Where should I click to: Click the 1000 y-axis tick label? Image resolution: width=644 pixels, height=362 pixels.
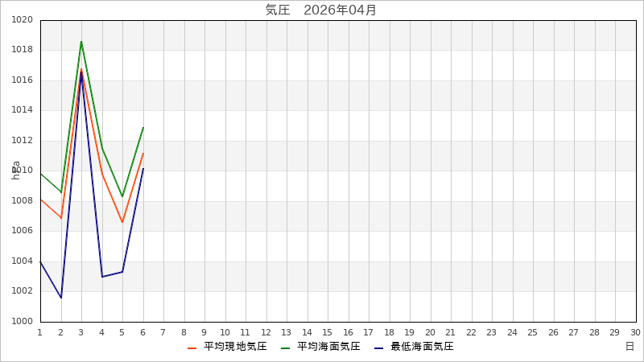pyautogui.click(x=23, y=322)
